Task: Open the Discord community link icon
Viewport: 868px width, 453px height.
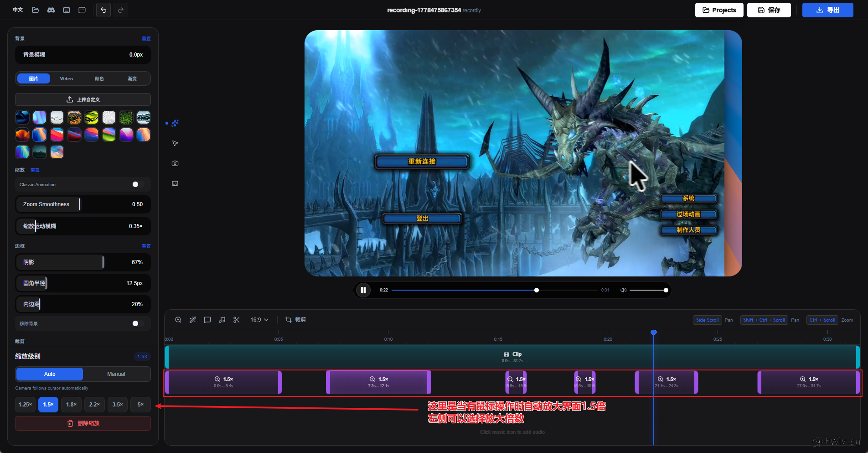Action: coord(51,10)
